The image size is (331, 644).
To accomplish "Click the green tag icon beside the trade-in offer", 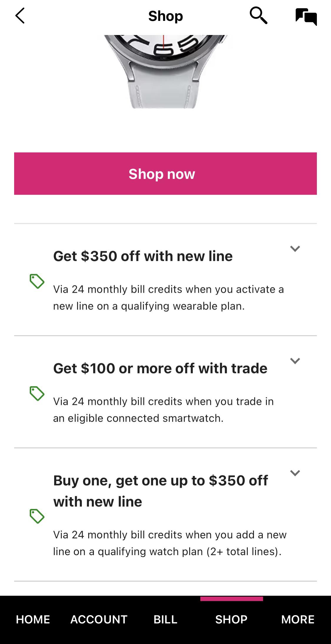I will [x=37, y=394].
